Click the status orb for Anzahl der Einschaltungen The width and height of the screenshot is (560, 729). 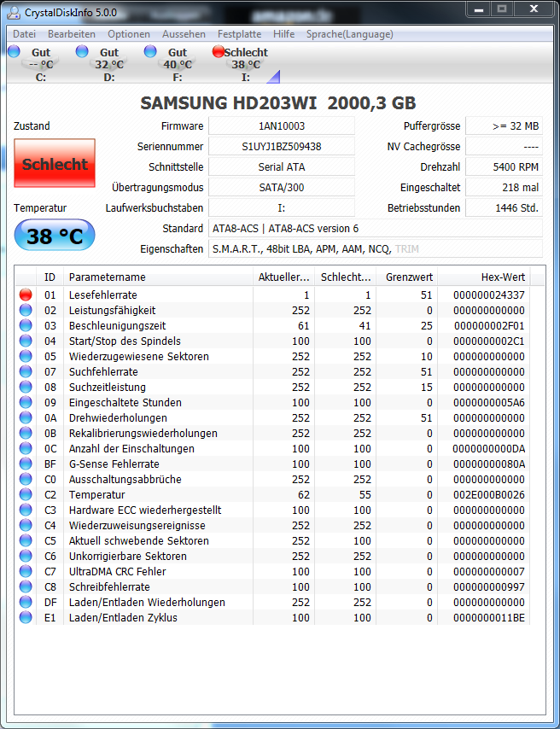pos(26,448)
